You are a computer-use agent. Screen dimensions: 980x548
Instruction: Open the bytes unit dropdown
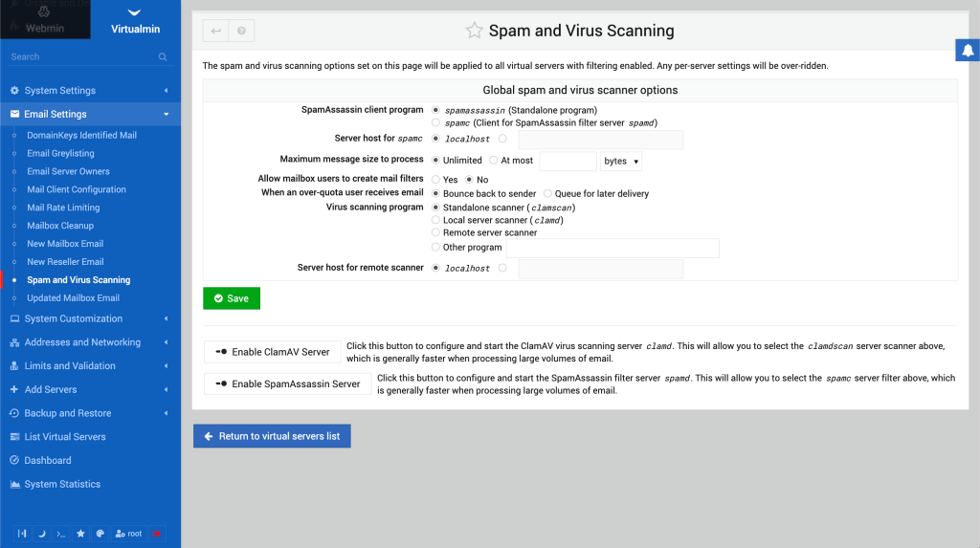click(621, 161)
